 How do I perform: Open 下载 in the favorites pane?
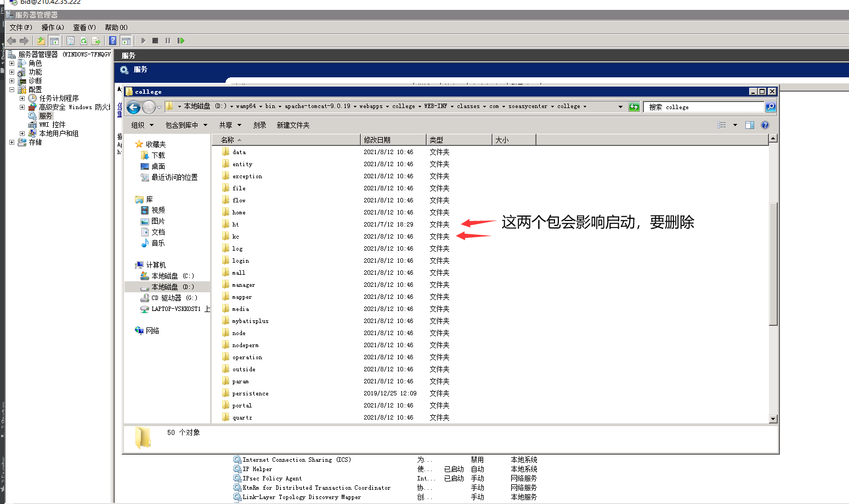pos(158,155)
